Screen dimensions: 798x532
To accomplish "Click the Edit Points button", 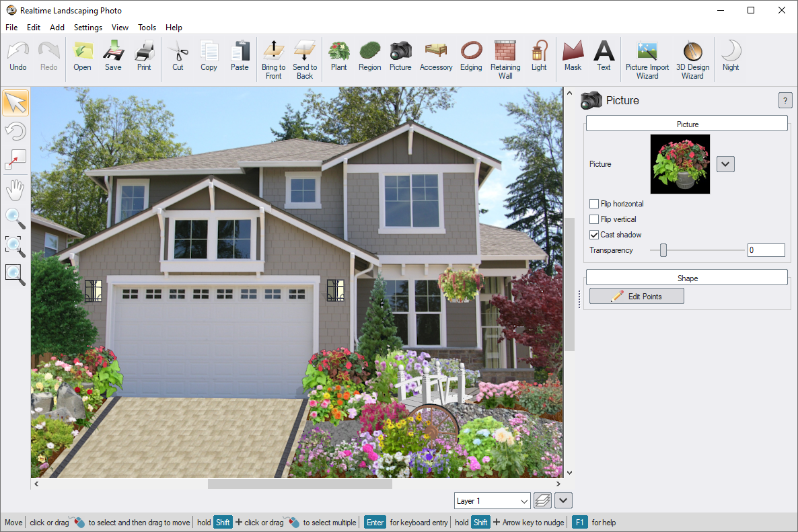I will point(636,295).
